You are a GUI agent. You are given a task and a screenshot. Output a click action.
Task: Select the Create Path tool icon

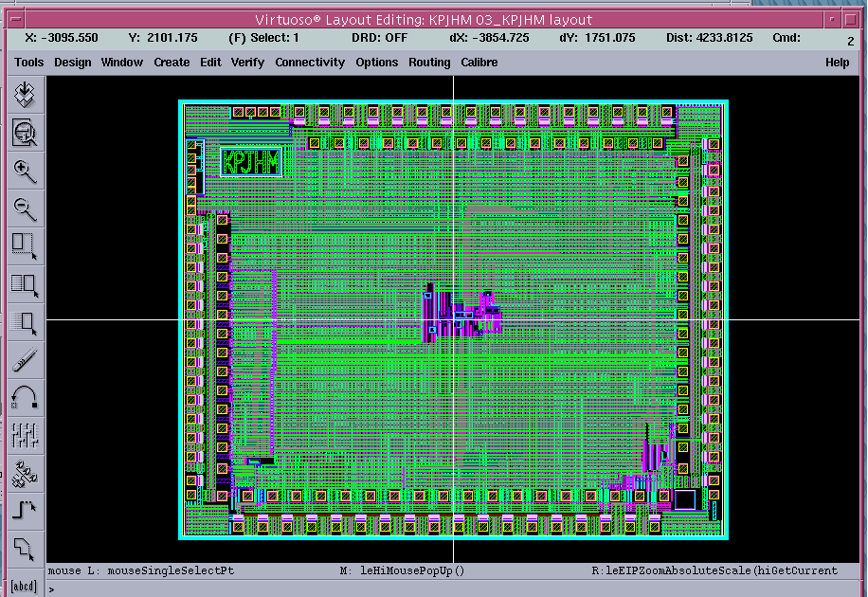tap(25, 512)
